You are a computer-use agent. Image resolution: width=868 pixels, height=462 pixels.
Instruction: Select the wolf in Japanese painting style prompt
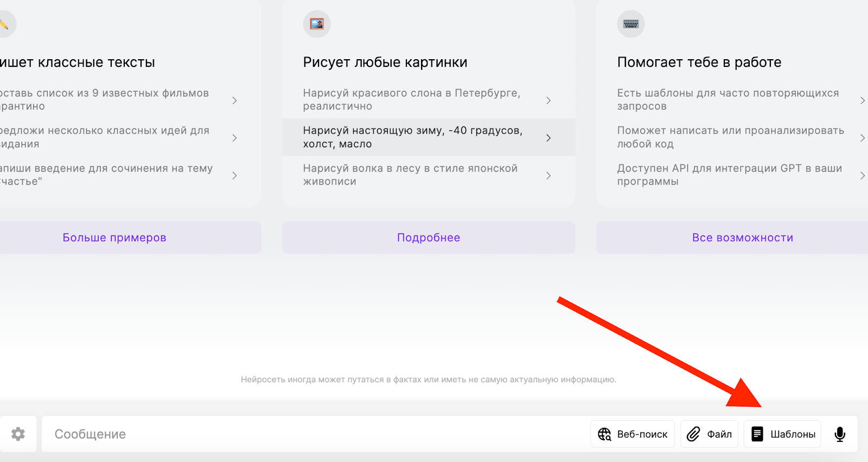[x=411, y=175]
